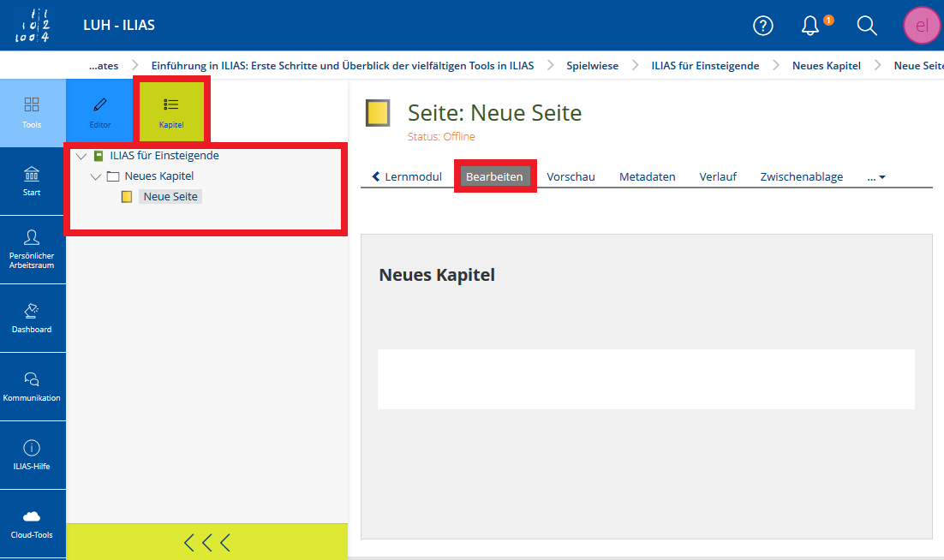Select the Editor pencil tool
Viewport: 944px width, 560px height.
100,113
